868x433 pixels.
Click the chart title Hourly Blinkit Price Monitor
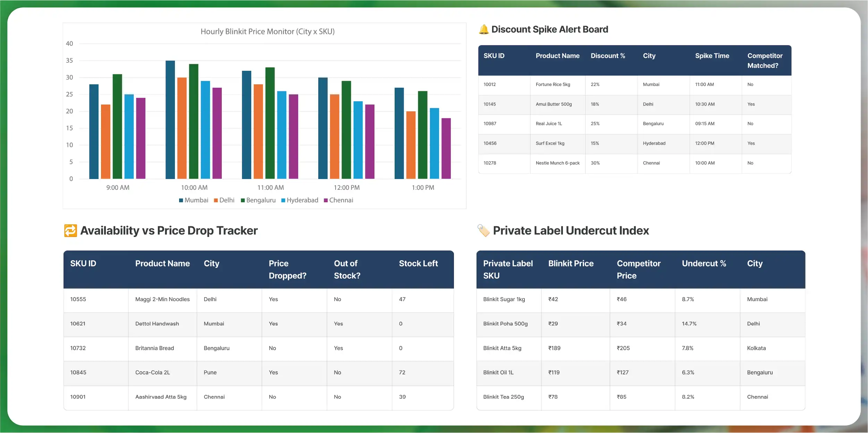click(x=267, y=32)
